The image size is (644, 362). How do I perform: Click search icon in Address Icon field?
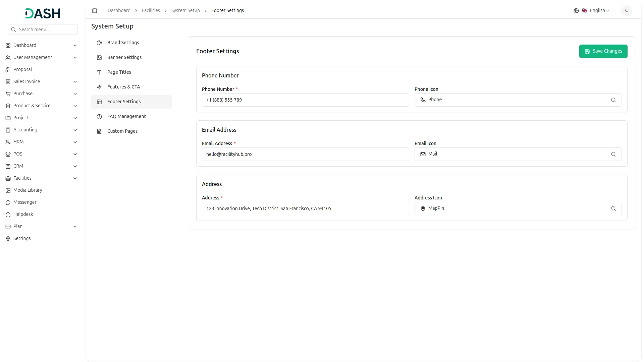pos(613,208)
